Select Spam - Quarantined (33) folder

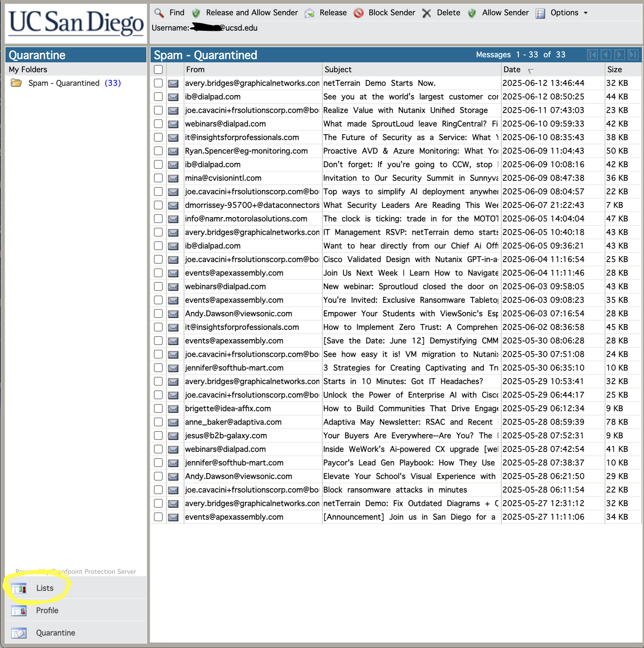point(75,83)
